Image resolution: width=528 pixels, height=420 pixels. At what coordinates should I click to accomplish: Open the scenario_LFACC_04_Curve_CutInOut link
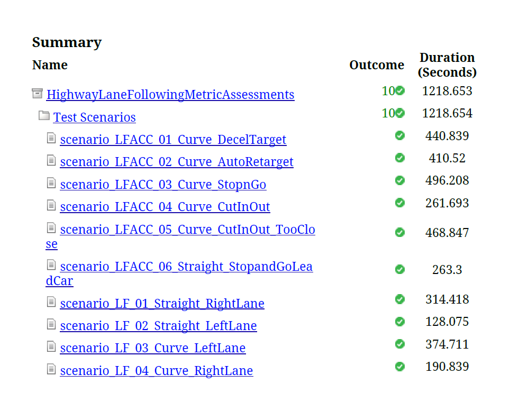click(165, 207)
